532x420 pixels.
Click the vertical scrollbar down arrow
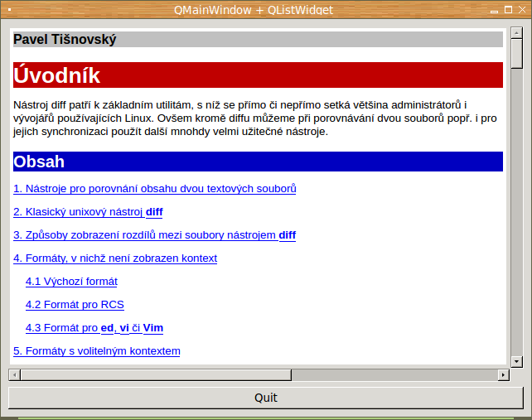click(x=517, y=361)
